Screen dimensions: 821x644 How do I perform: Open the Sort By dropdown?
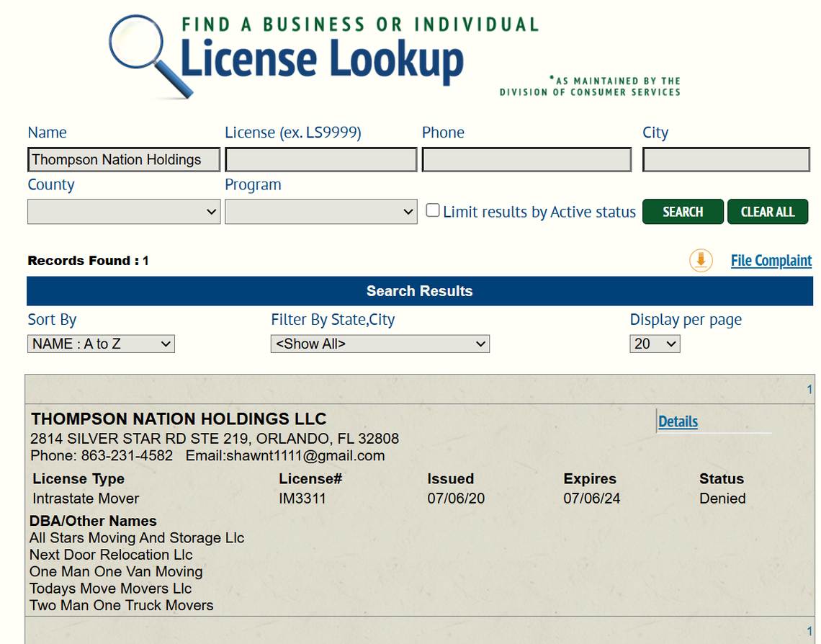click(x=100, y=344)
